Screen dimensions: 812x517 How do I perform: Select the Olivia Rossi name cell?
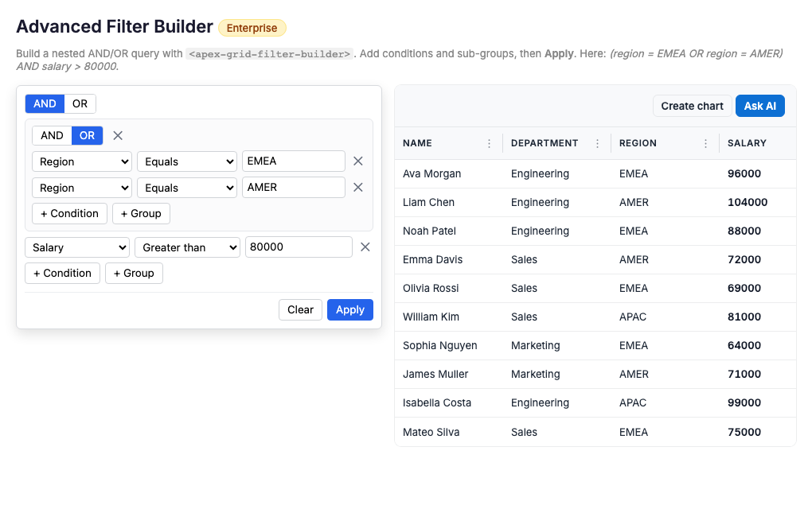pos(448,288)
